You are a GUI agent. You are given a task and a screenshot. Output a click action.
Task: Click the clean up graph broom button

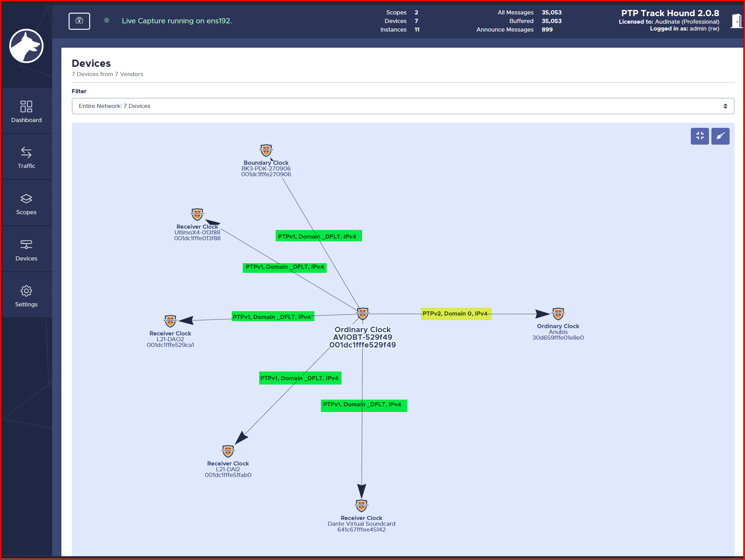pos(720,136)
